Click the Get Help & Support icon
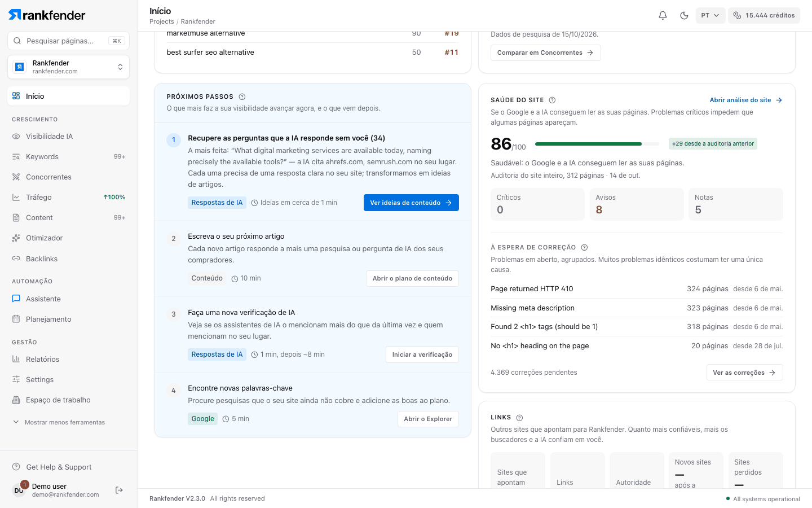This screenshot has height=508, width=812. point(16,467)
